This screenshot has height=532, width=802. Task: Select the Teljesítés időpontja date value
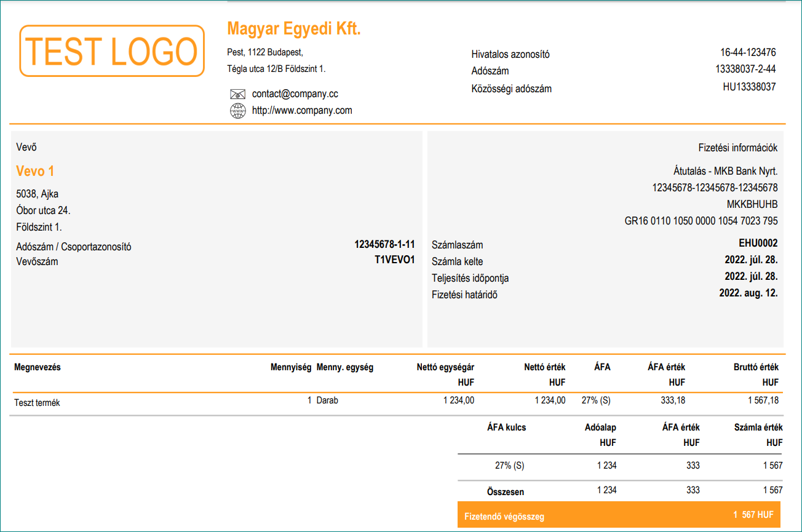point(751,276)
